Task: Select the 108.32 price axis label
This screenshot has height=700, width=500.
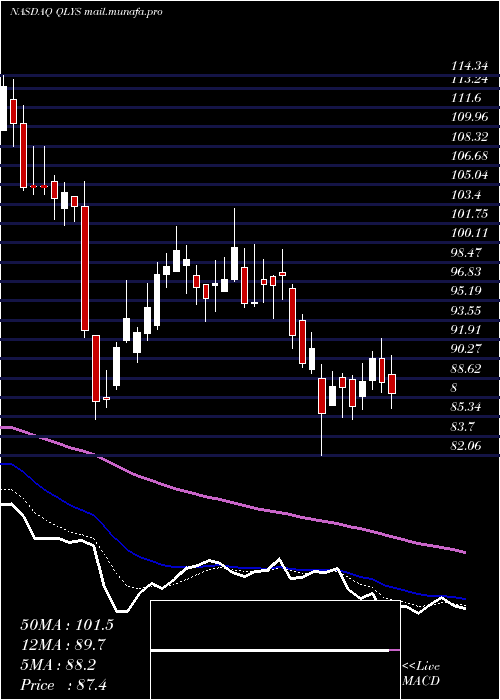Action: coord(469,137)
